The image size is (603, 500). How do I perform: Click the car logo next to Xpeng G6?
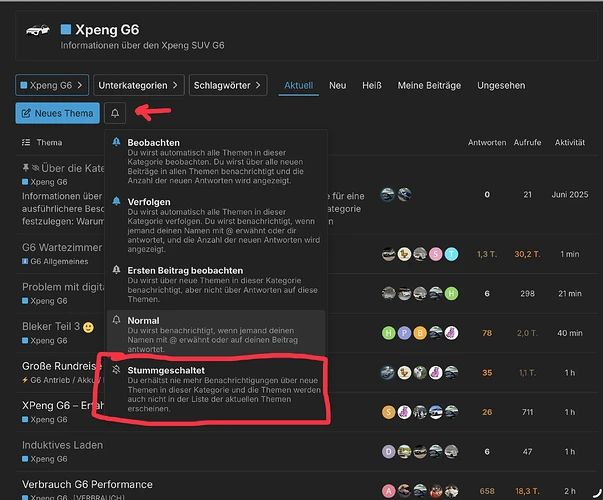click(x=37, y=30)
